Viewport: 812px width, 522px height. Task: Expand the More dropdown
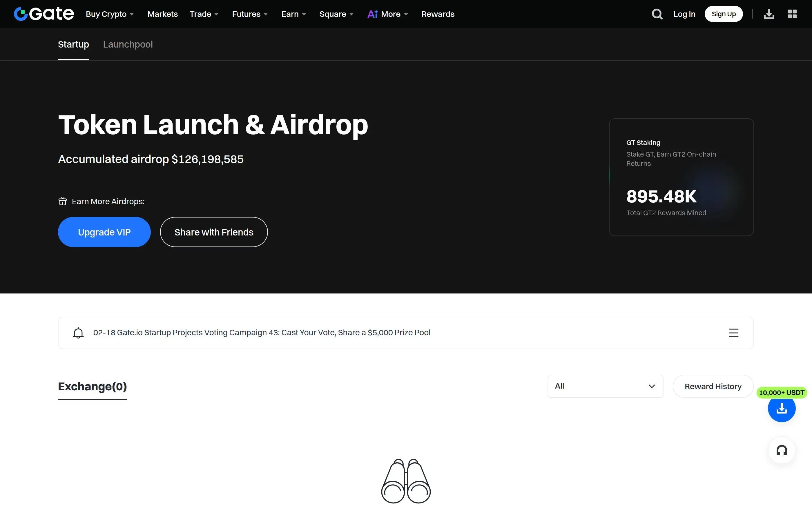point(394,14)
